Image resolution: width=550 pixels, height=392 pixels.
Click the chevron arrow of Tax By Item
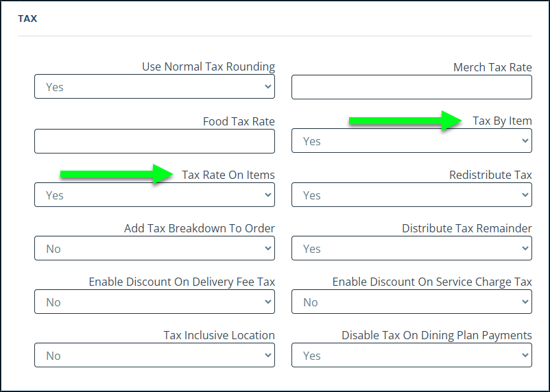[525, 140]
